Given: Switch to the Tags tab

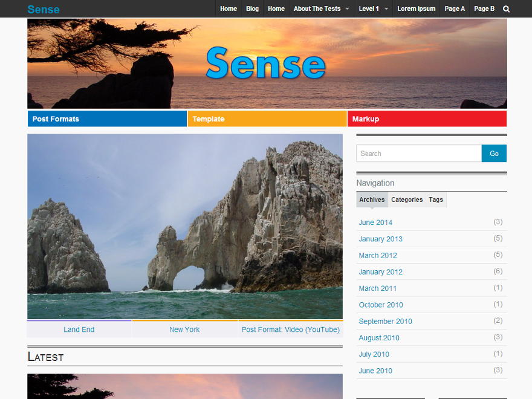Looking at the screenshot, I should click(435, 199).
